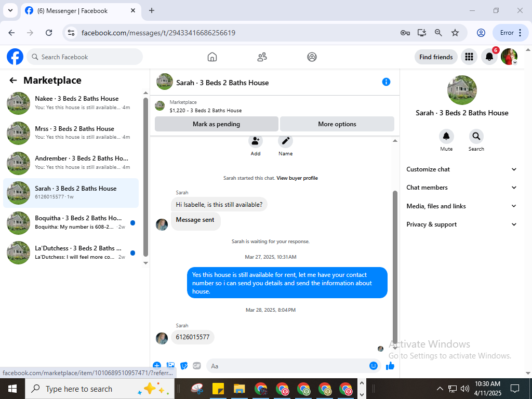Click Sarah's 6126015577 message bubble
Viewport: 532px width, 399px height.
(193, 337)
